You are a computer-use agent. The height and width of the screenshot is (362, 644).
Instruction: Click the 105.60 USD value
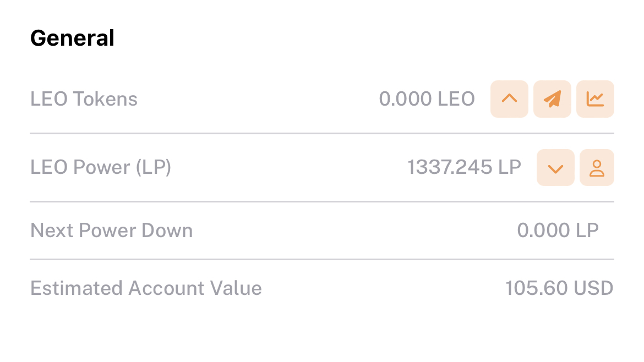pos(559,288)
